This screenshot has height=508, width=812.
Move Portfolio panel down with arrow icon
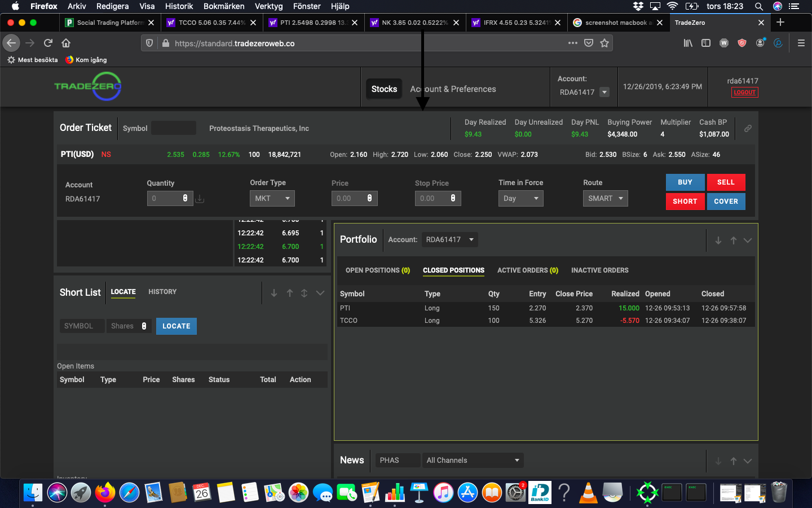[718, 240]
